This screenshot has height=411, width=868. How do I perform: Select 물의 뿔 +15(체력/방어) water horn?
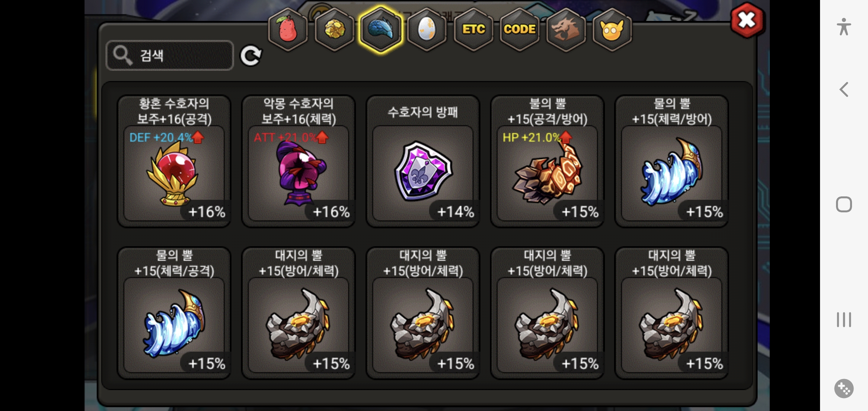click(x=672, y=161)
